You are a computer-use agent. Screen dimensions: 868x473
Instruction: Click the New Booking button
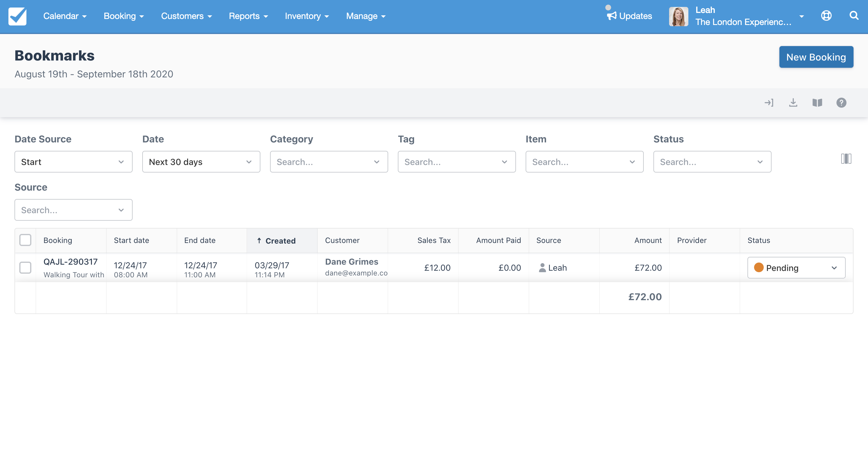[816, 57]
